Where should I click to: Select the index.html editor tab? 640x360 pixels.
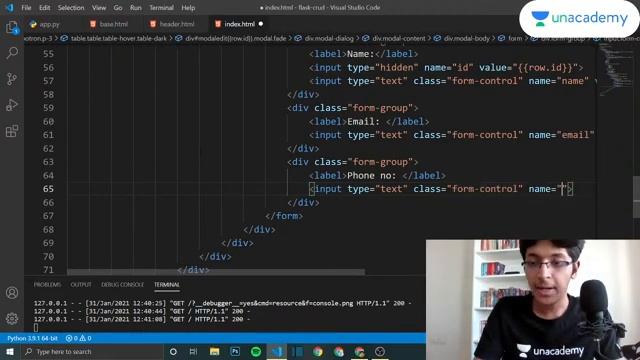pos(239,24)
